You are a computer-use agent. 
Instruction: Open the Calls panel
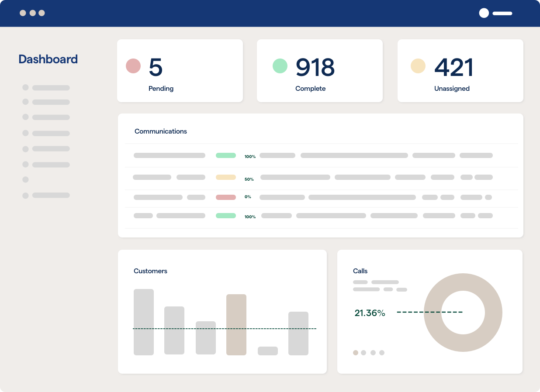coord(360,271)
